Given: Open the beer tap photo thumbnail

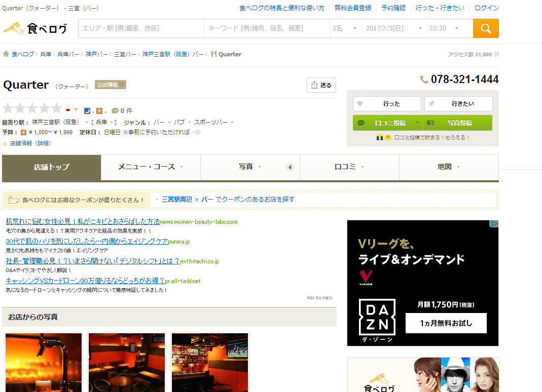Looking at the screenshot, I should pos(44,362).
